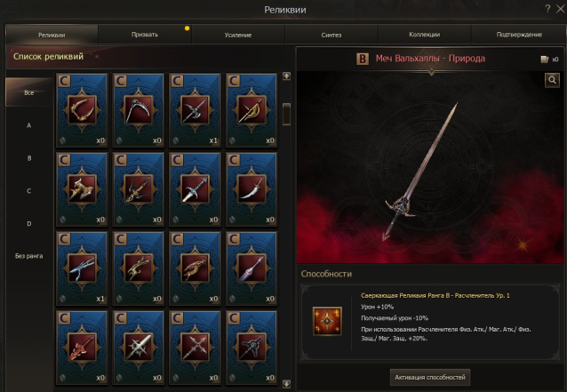This screenshot has height=392, width=567.
Task: Click the relic list scrollbar handle
Action: (286, 114)
